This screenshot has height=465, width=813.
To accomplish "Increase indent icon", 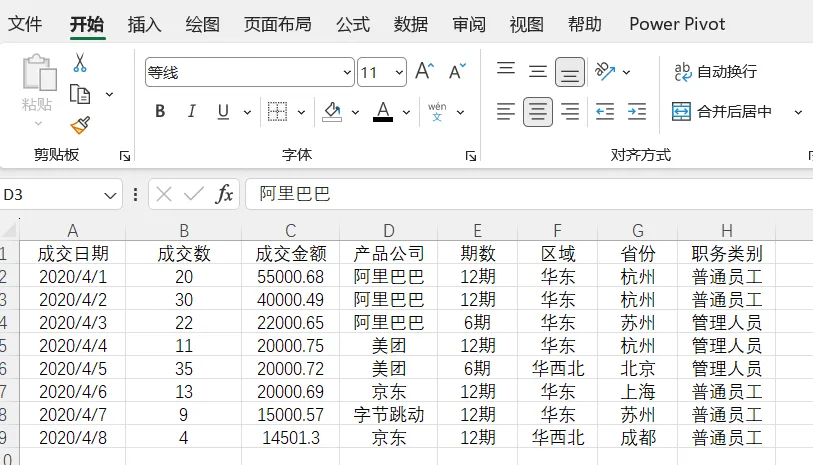I will [x=637, y=111].
